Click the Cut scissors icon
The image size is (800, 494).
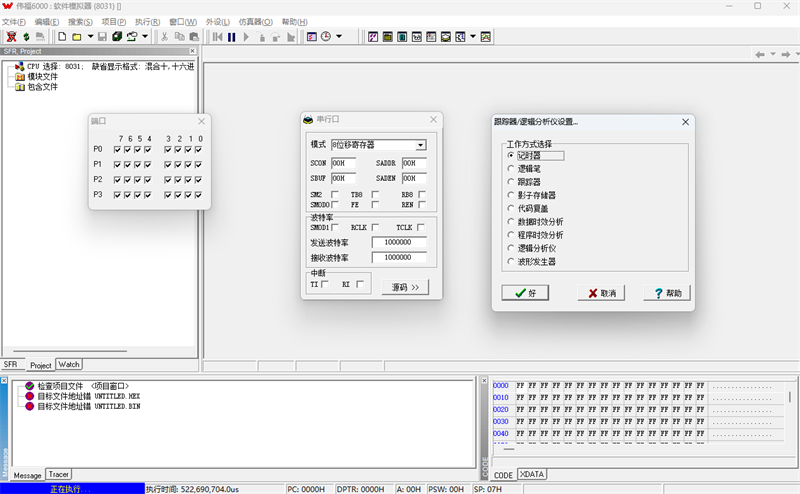point(164,37)
